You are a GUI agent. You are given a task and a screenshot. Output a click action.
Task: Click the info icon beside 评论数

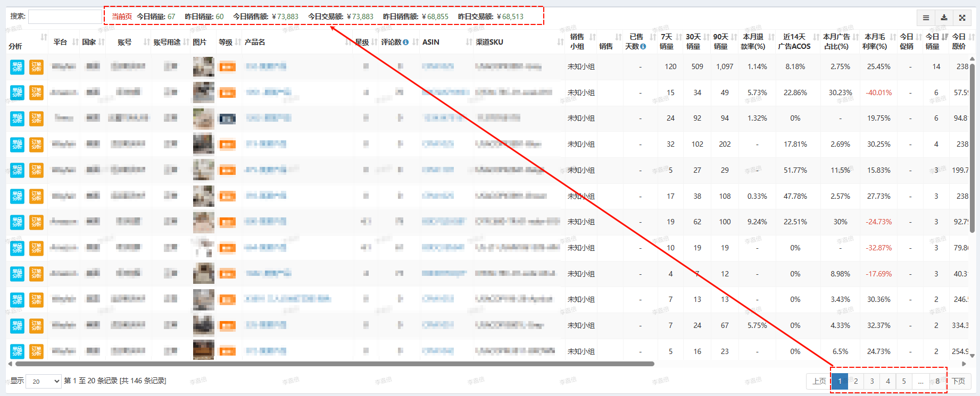coord(406,42)
